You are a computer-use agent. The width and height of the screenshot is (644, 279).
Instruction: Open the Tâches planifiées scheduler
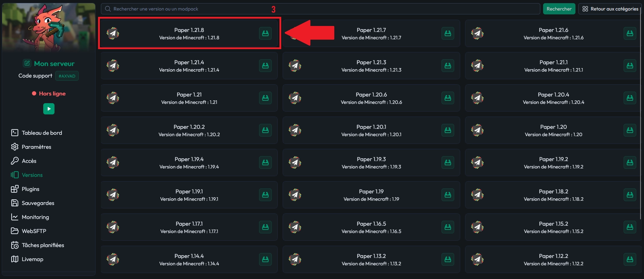click(x=43, y=245)
